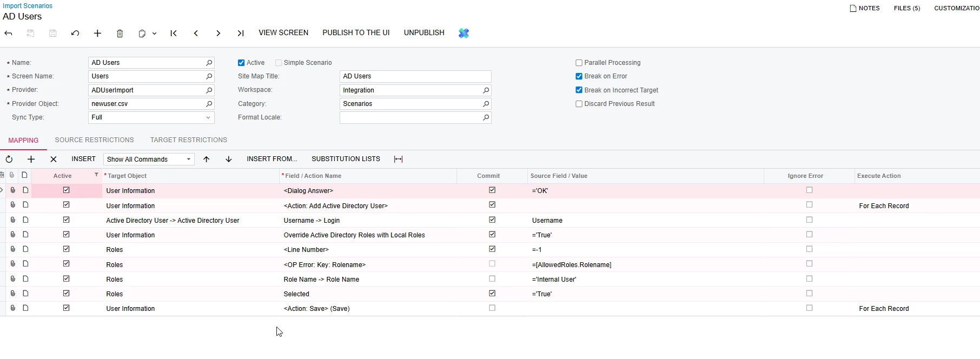Switch to the Mapping tab
Screen dimensions: 980x359
click(x=23, y=141)
